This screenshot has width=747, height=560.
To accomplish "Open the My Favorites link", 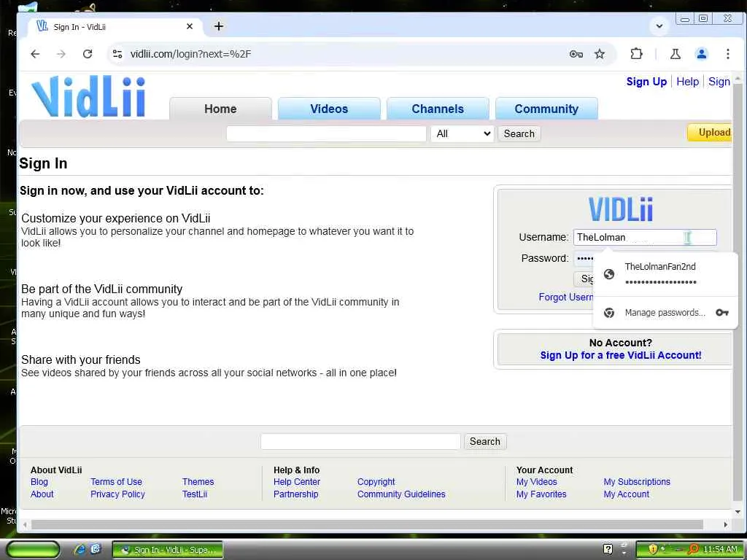I will (541, 494).
